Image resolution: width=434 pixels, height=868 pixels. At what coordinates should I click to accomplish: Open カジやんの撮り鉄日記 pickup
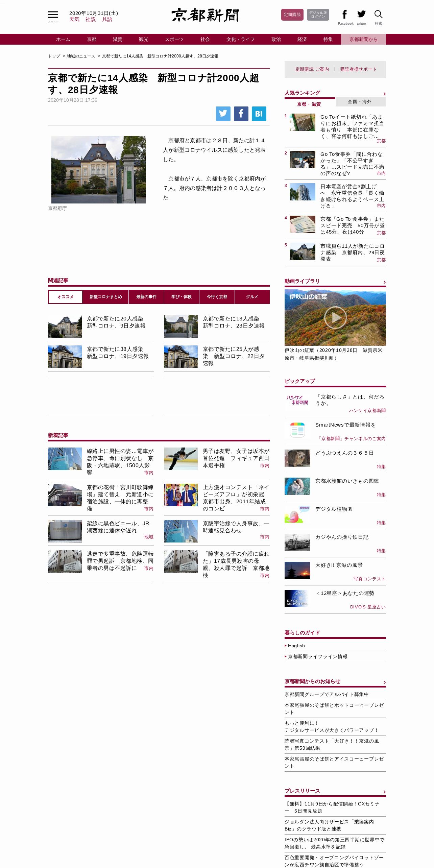click(342, 537)
